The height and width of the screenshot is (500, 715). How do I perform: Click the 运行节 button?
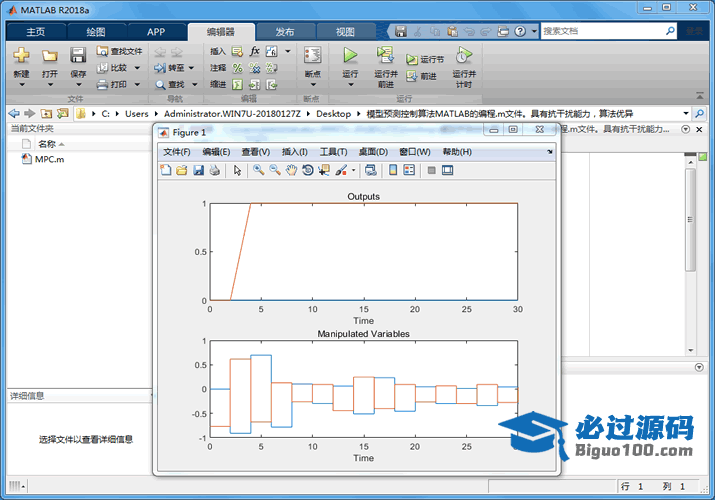[425, 60]
